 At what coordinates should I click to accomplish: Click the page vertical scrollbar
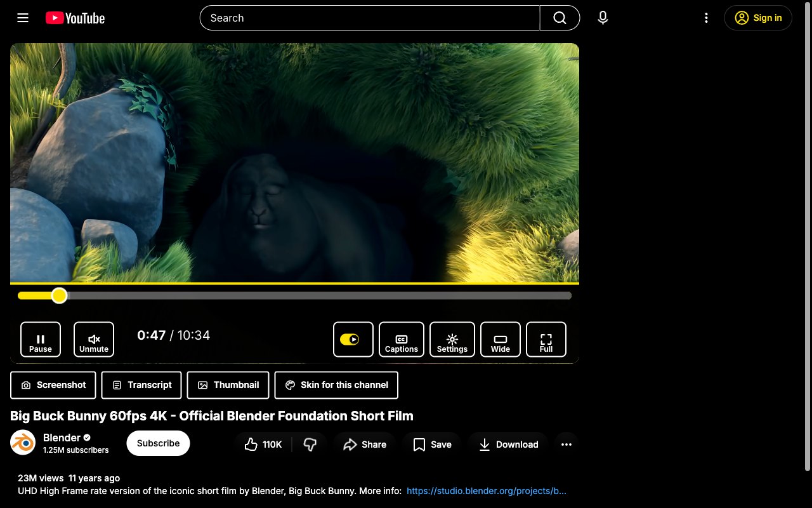point(808,236)
